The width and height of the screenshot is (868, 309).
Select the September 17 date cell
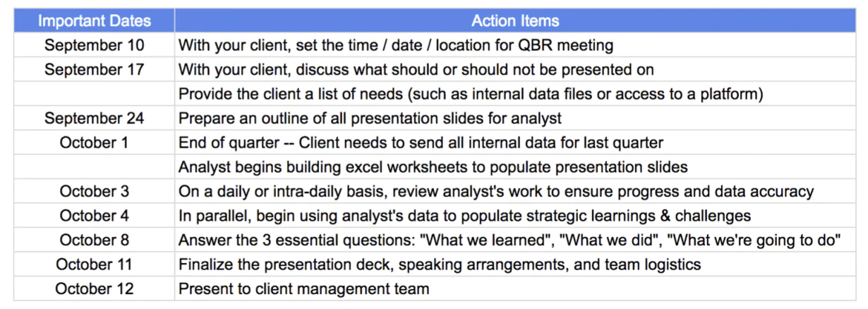tap(94, 70)
